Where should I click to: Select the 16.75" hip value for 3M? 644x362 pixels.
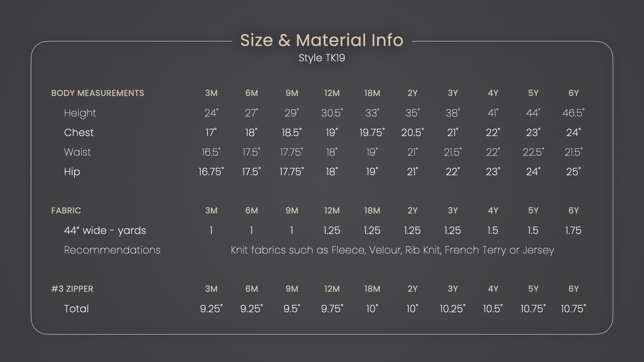pos(211,172)
